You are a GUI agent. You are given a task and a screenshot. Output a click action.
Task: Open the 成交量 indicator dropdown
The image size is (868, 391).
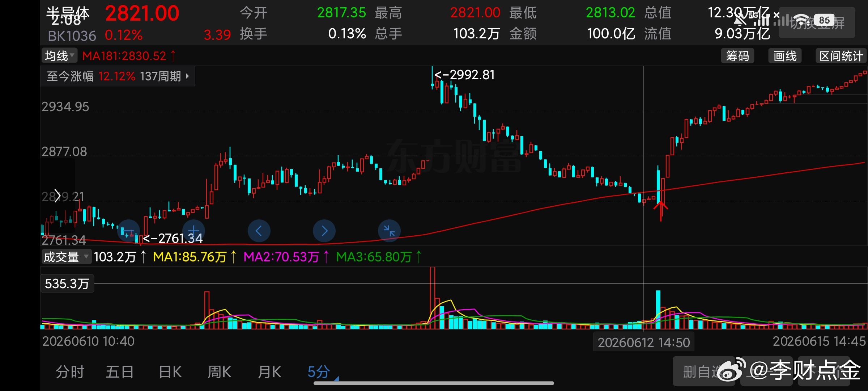tap(66, 257)
